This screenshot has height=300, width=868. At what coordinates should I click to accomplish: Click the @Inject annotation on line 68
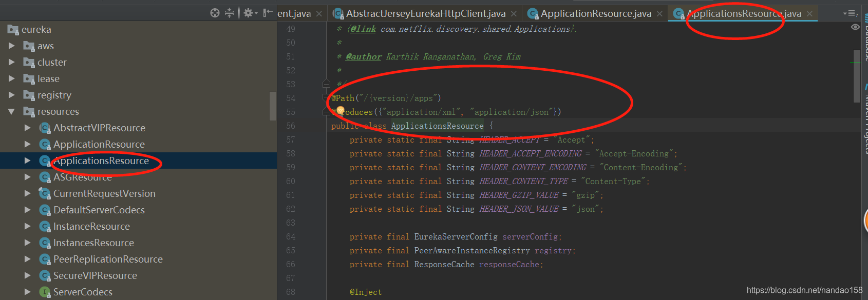(366, 292)
